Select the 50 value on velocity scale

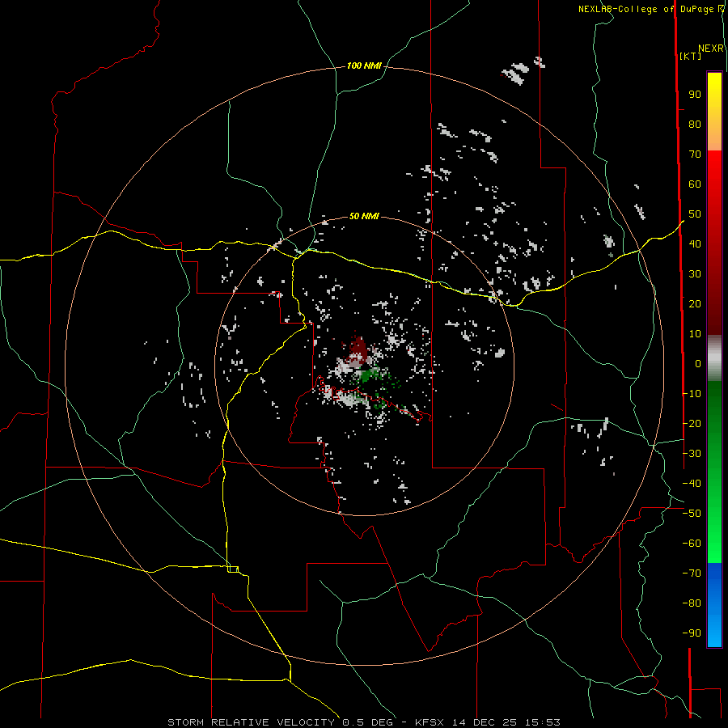click(695, 214)
